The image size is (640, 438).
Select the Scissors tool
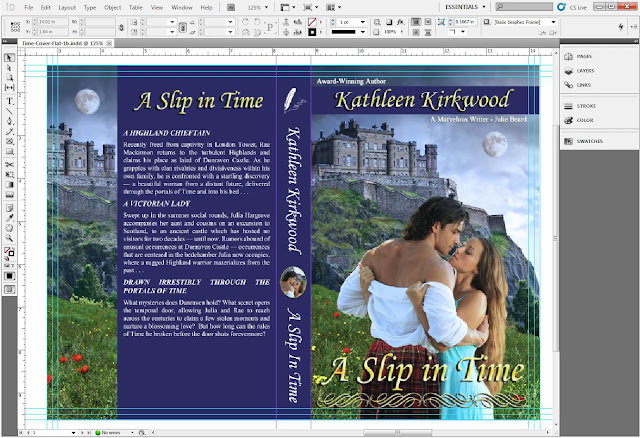pyautogui.click(x=9, y=164)
